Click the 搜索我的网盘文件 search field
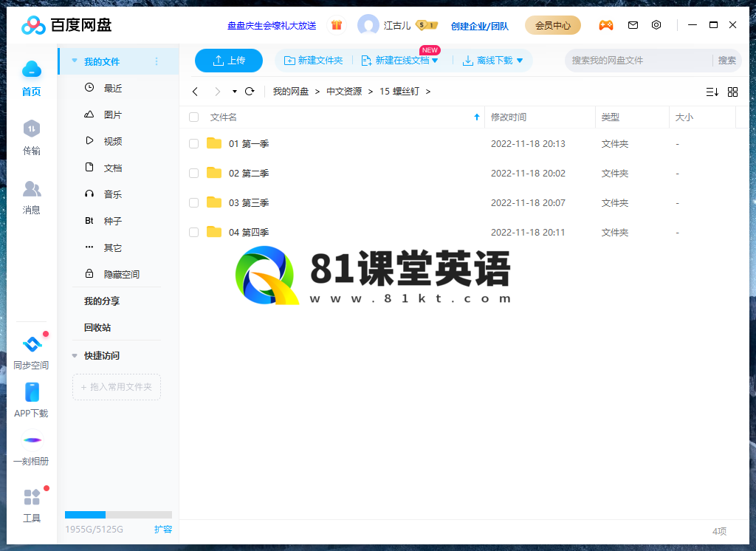Screen dimensions: 756x551 click(x=639, y=61)
